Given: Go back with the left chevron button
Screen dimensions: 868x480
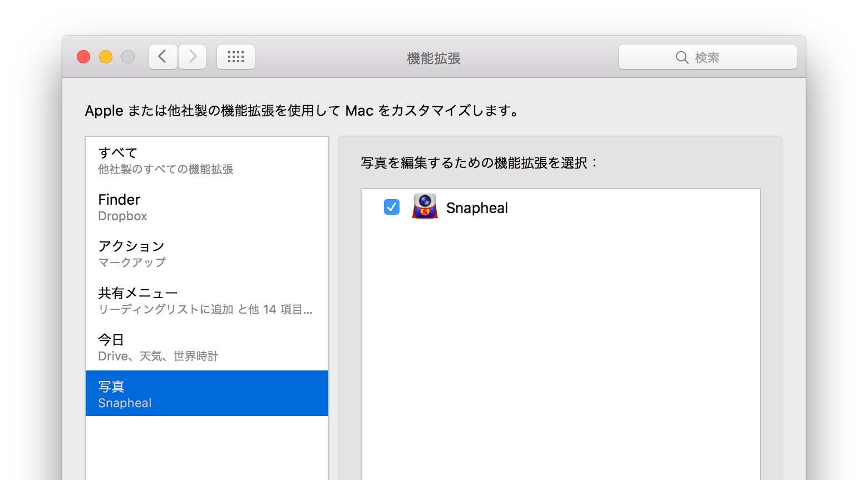Looking at the screenshot, I should [163, 57].
